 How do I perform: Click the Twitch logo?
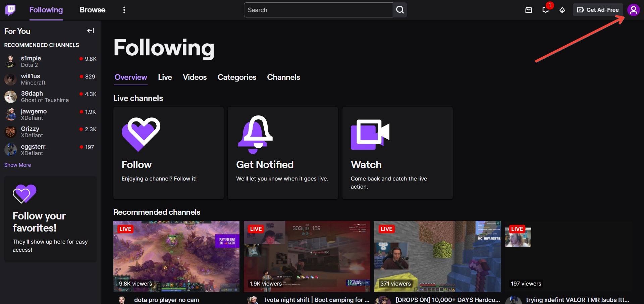pyautogui.click(x=11, y=10)
